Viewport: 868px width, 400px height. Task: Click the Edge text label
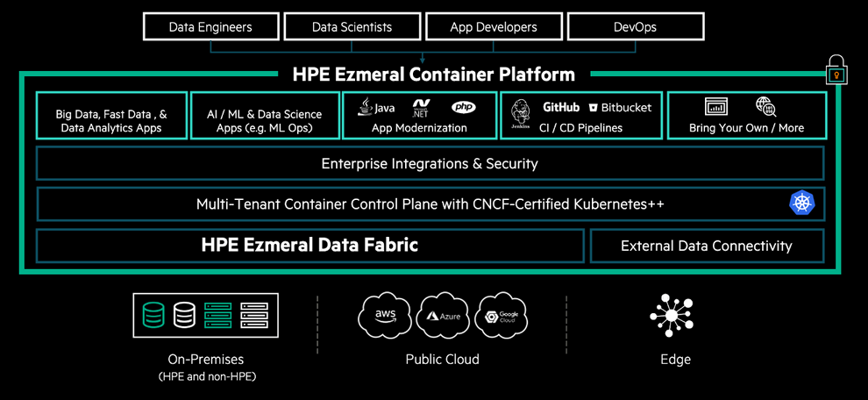(675, 360)
